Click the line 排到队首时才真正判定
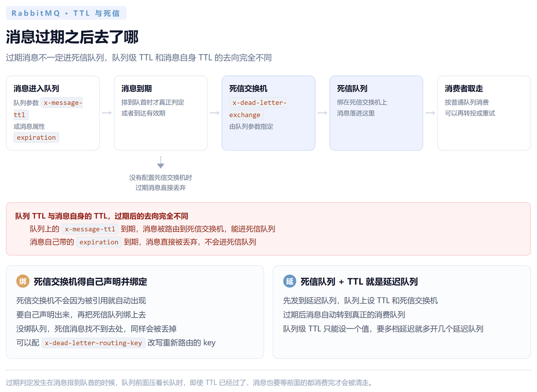Screen dimensions: 537x392 point(153,102)
